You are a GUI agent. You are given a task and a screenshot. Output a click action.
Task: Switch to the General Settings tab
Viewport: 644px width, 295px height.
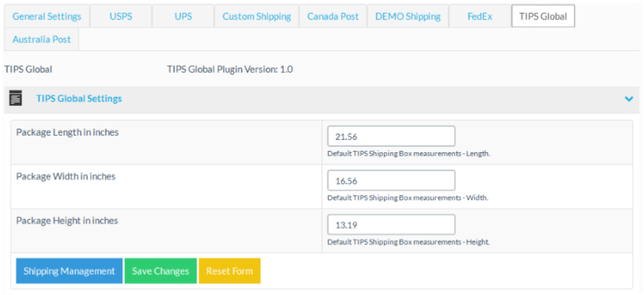[46, 17]
